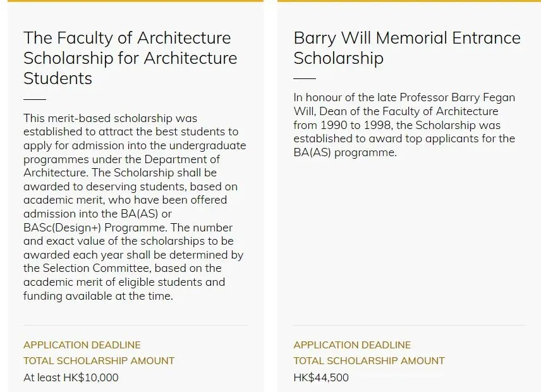Open the Barry Will Memorial Entrance Scholarship heading
Image resolution: width=541 pixels, height=392 pixels.
(406, 48)
